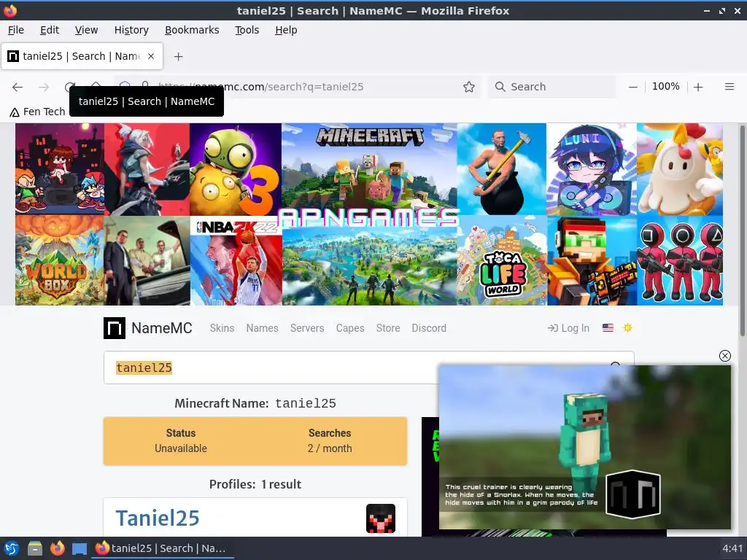Close the taniel25 Search tab
This screenshot has width=747, height=560.
151,56
